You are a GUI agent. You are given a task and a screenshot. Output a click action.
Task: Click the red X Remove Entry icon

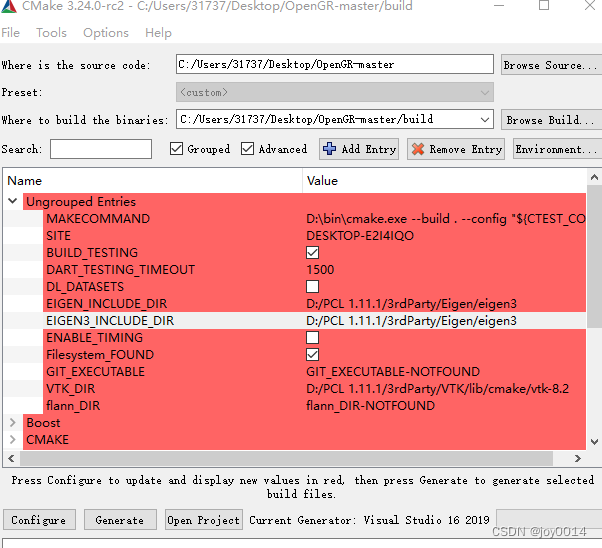[x=418, y=149]
